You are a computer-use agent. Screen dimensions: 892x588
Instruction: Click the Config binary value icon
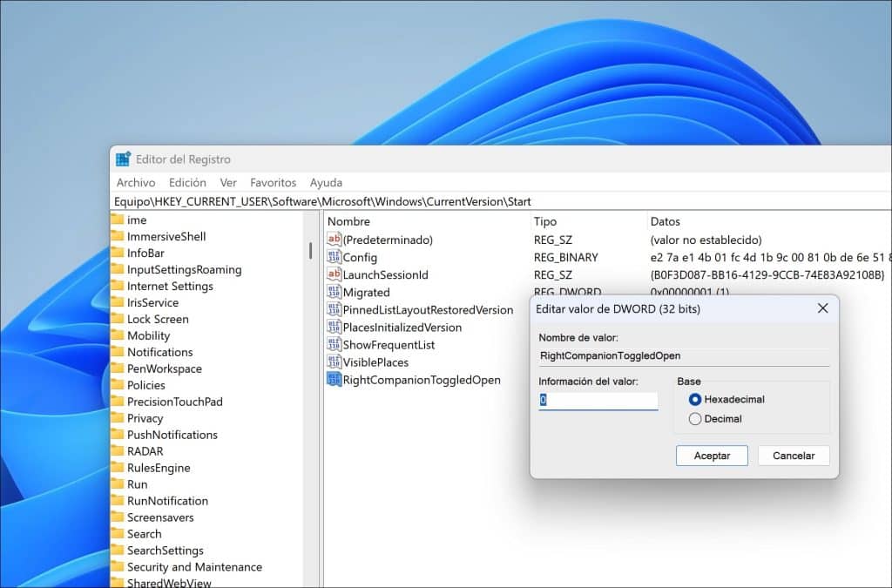[x=334, y=257]
